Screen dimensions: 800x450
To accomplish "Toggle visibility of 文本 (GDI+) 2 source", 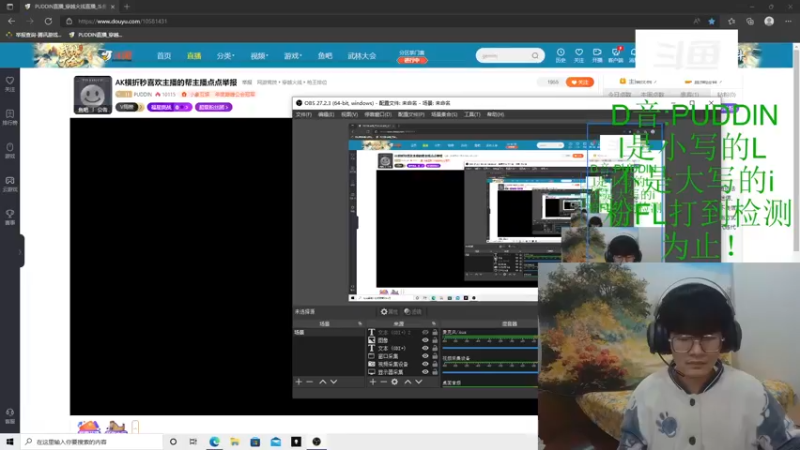I will (425, 332).
